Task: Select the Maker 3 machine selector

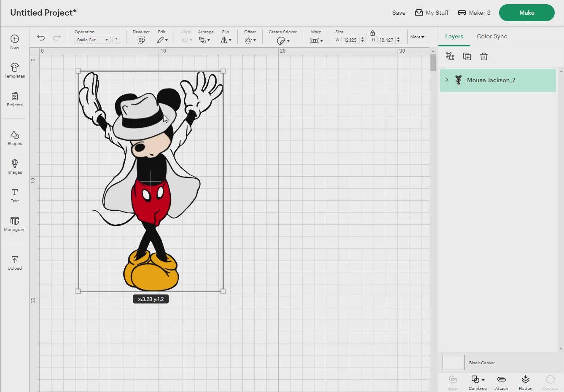Action: pos(474,13)
